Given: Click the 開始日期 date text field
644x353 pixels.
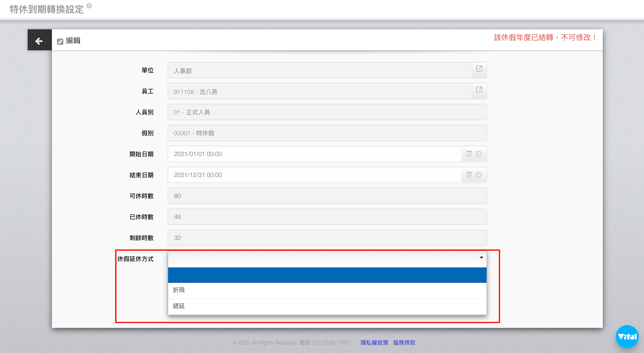Looking at the screenshot, I should [x=314, y=154].
